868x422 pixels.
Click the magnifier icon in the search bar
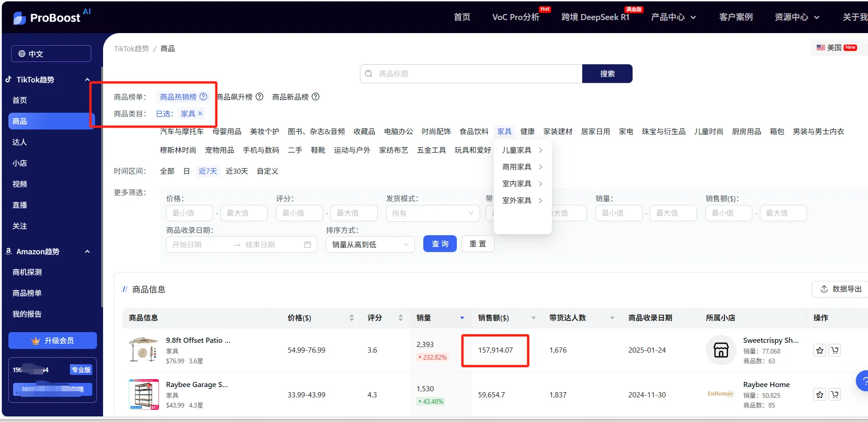click(368, 74)
